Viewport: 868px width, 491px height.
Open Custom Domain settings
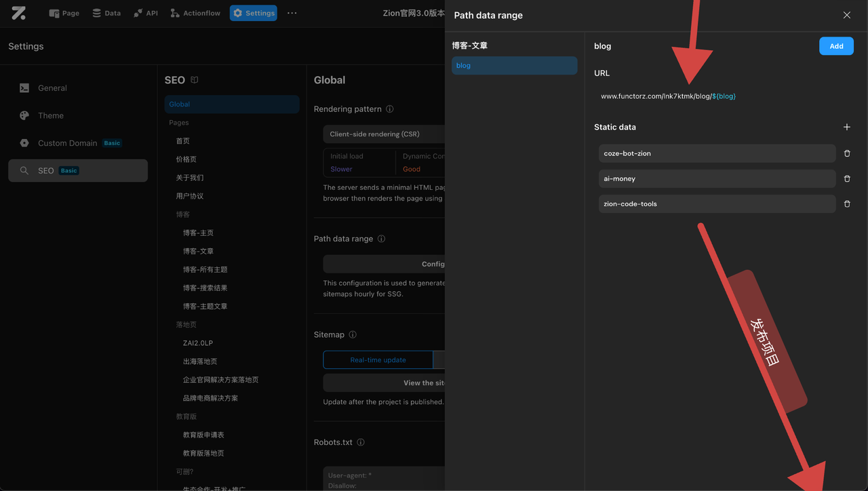(78, 143)
